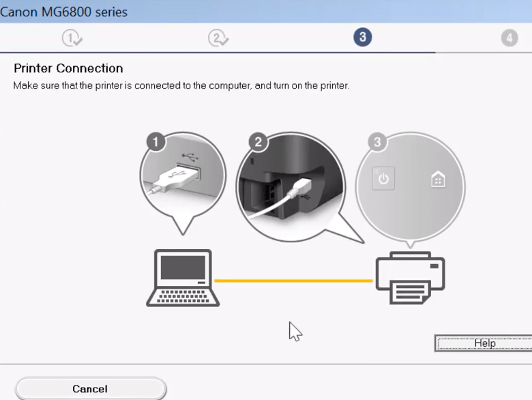
Task: Click the laptop computer icon
Action: (183, 278)
